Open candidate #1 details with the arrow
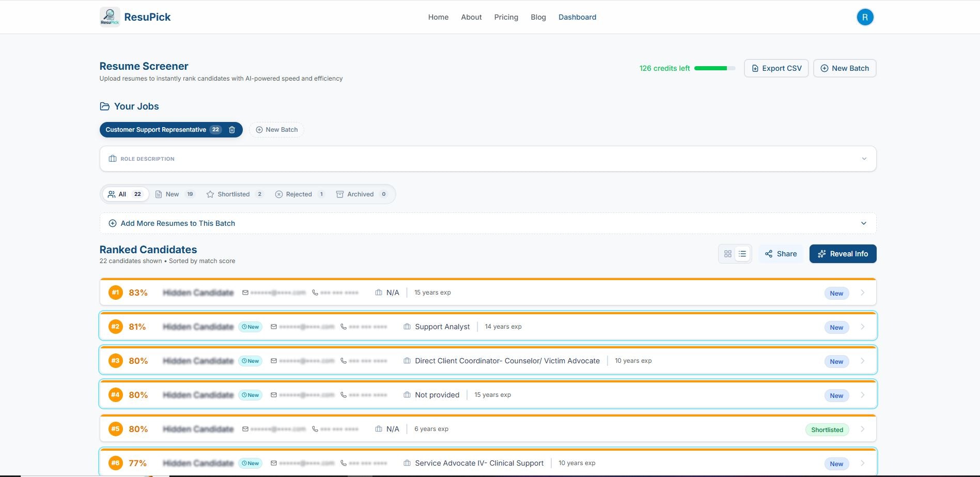Image resolution: width=980 pixels, height=477 pixels. click(863, 293)
